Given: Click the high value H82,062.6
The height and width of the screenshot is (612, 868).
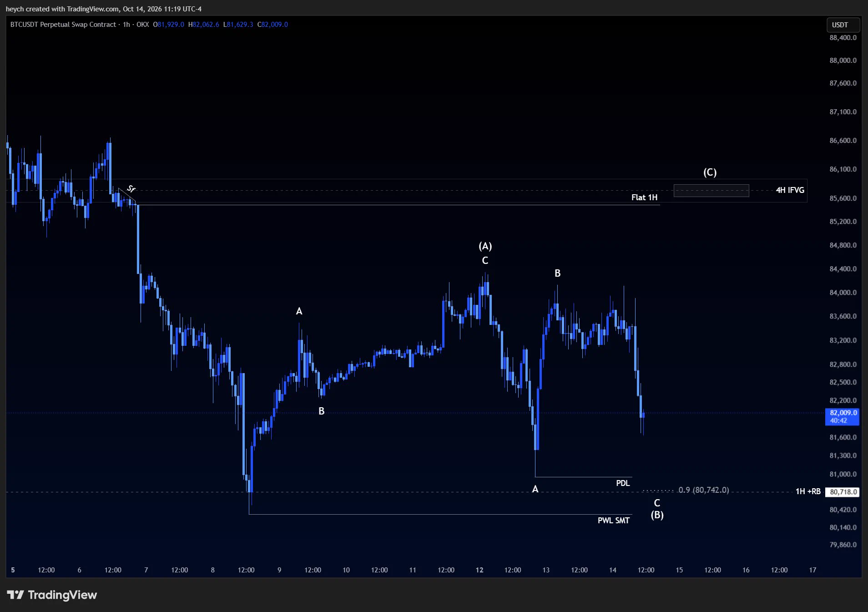Looking at the screenshot, I should click(x=203, y=25).
